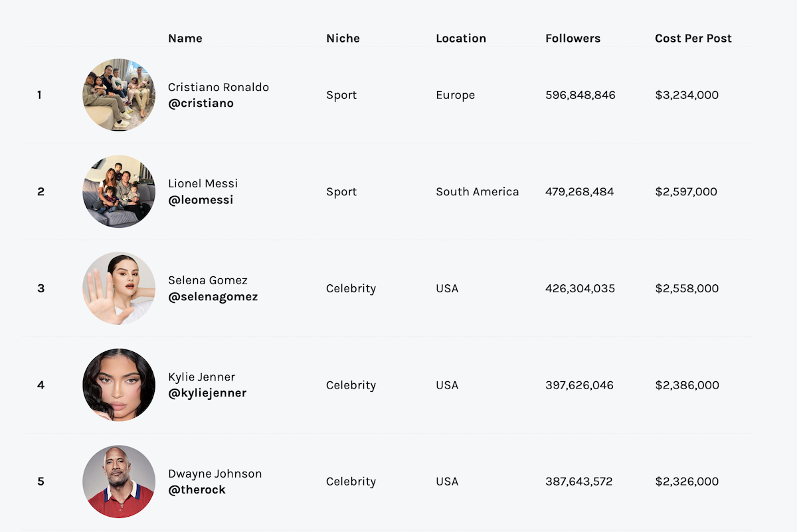Visit the @selenagomez handle link

(213, 297)
